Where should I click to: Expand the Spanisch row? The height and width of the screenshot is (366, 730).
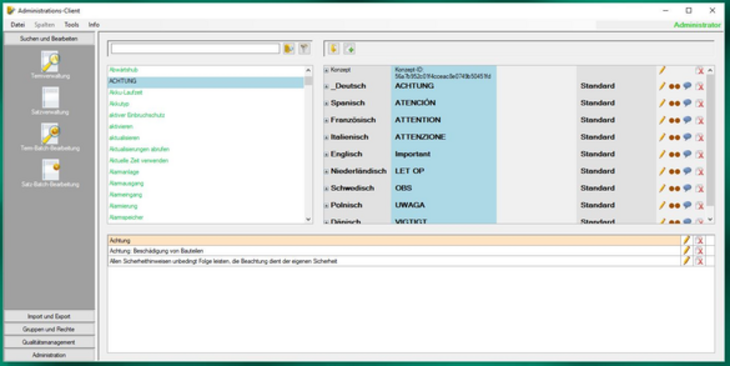point(326,103)
